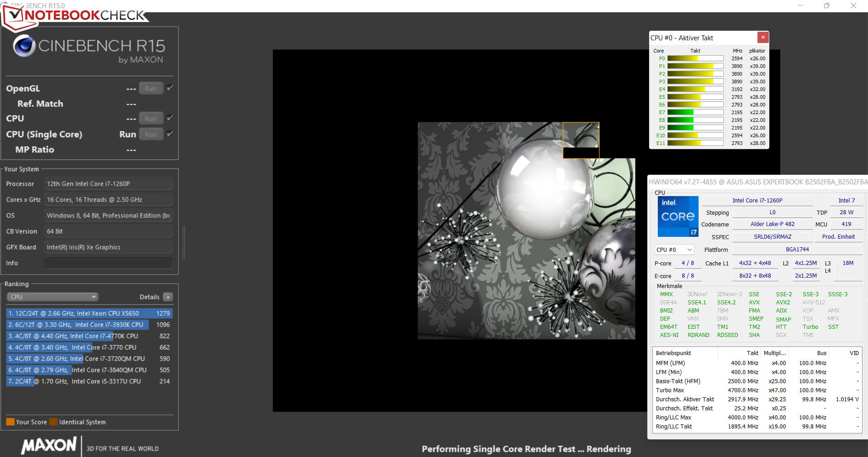
Task: Toggle the OpenGL test checkbox
Action: 170,88
